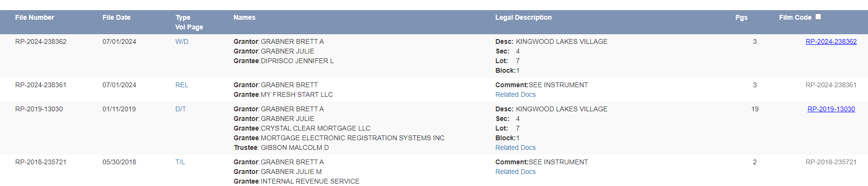Screen dimensions: 868x186
Task: Click W/D document type link
Action: pos(182,41)
